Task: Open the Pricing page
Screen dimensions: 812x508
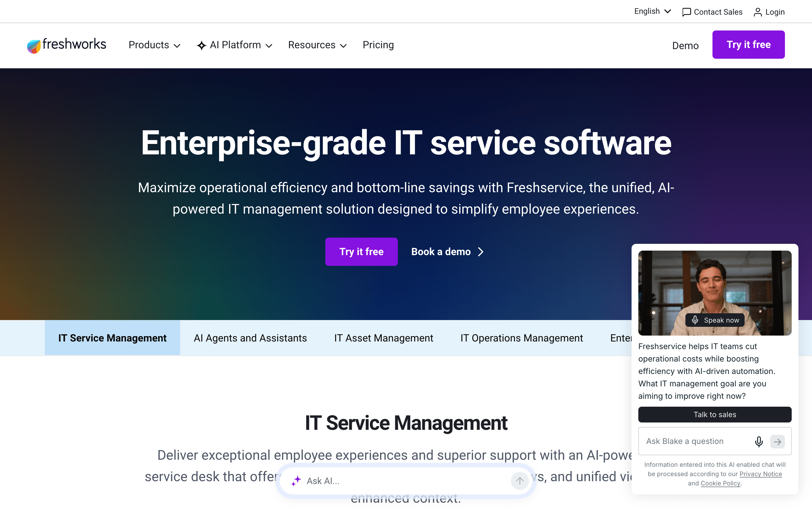Action: [378, 45]
